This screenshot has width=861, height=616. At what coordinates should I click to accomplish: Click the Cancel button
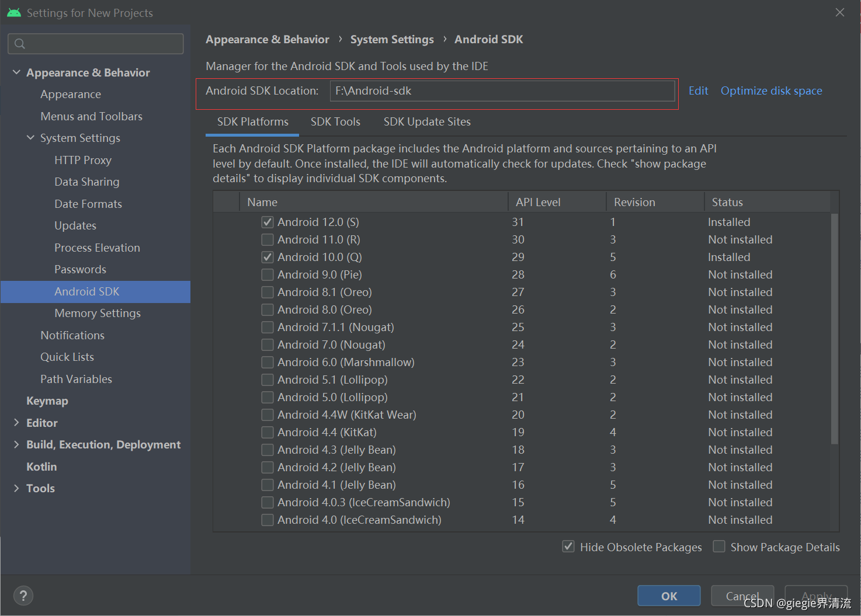pyautogui.click(x=742, y=596)
